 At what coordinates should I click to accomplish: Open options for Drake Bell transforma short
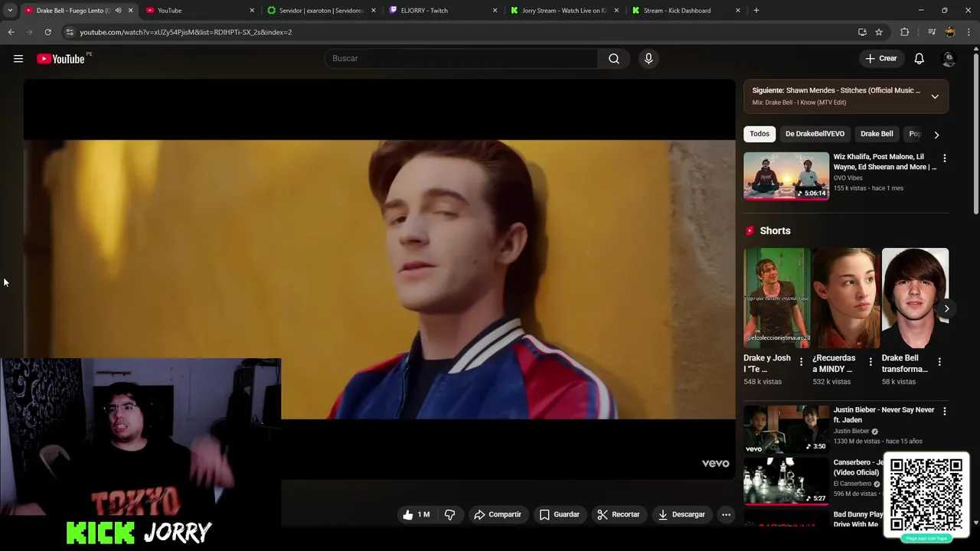939,362
